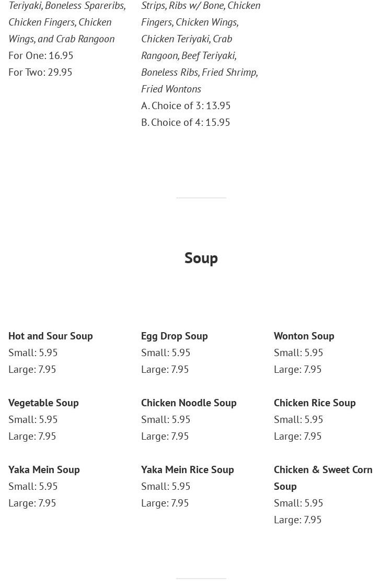Click Large price under Chicken & Sweet Corn Soup

coord(297,520)
